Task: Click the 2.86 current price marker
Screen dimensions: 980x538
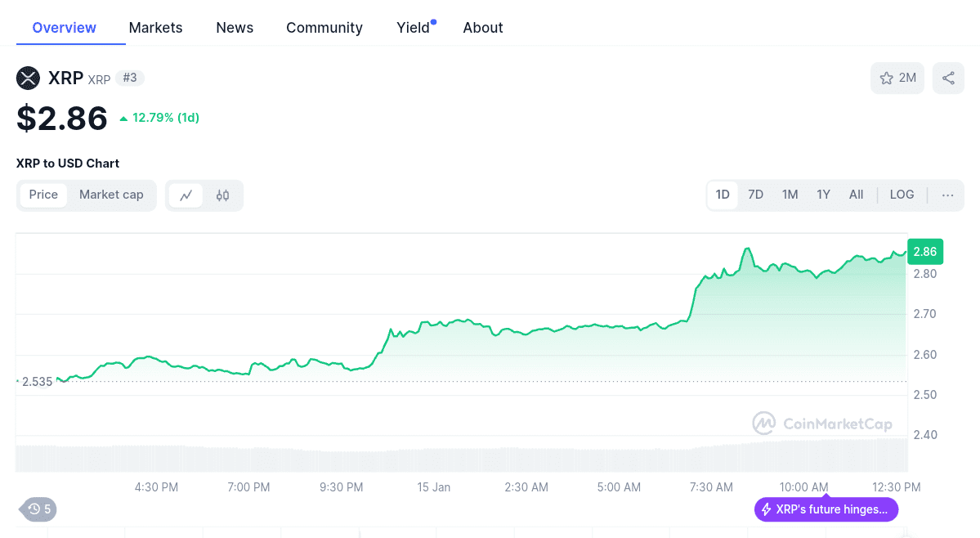Action: point(924,252)
